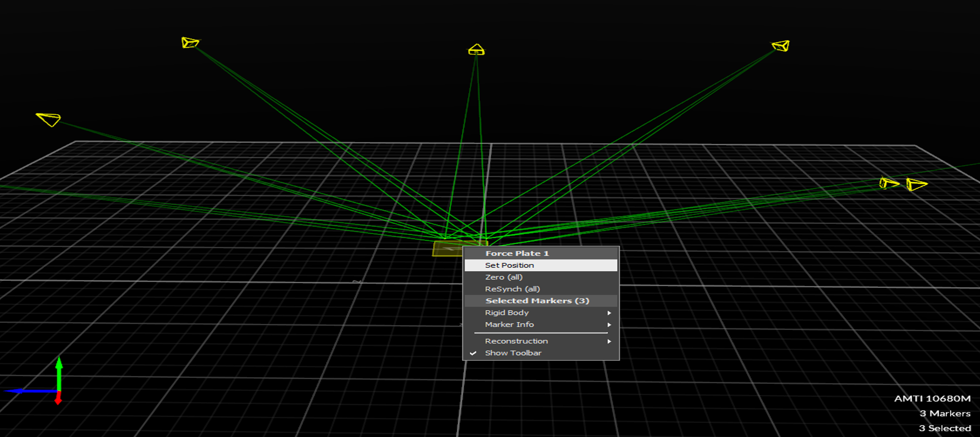Image resolution: width=980 pixels, height=437 pixels.
Task: Click the top-center yellow camera icon
Action: [x=476, y=50]
